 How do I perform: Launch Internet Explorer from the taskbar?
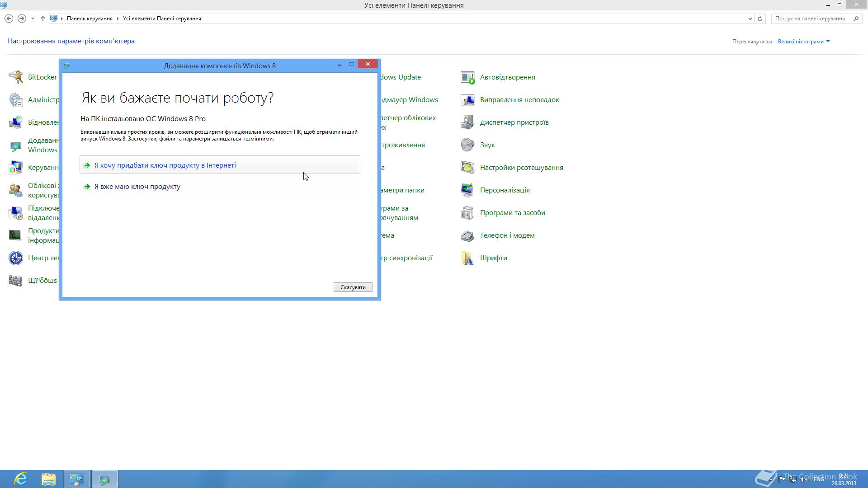click(x=21, y=479)
